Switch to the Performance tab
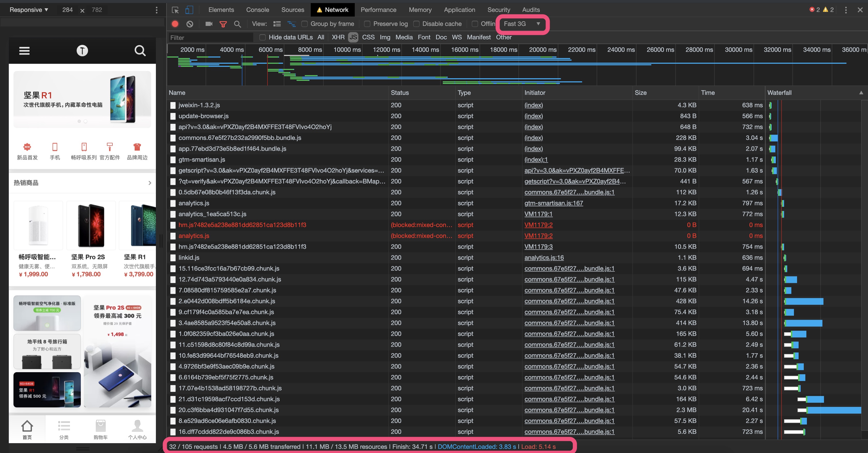Image resolution: width=868 pixels, height=453 pixels. pyautogui.click(x=378, y=10)
